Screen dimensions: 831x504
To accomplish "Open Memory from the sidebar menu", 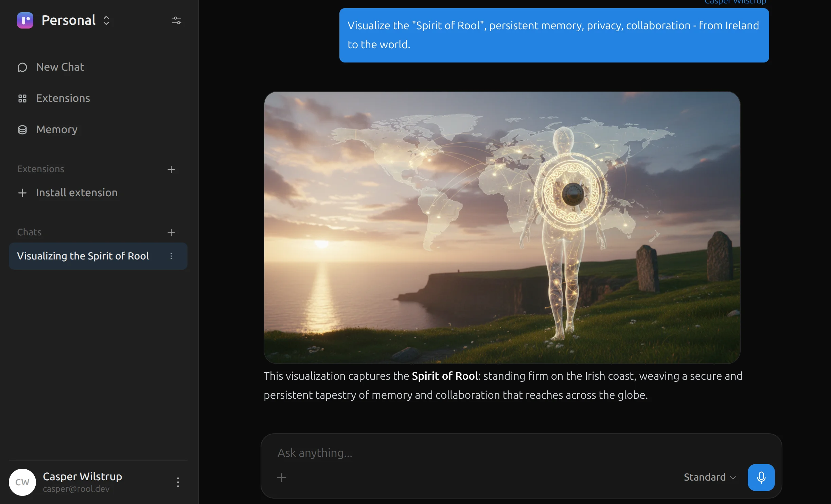I will pos(56,129).
